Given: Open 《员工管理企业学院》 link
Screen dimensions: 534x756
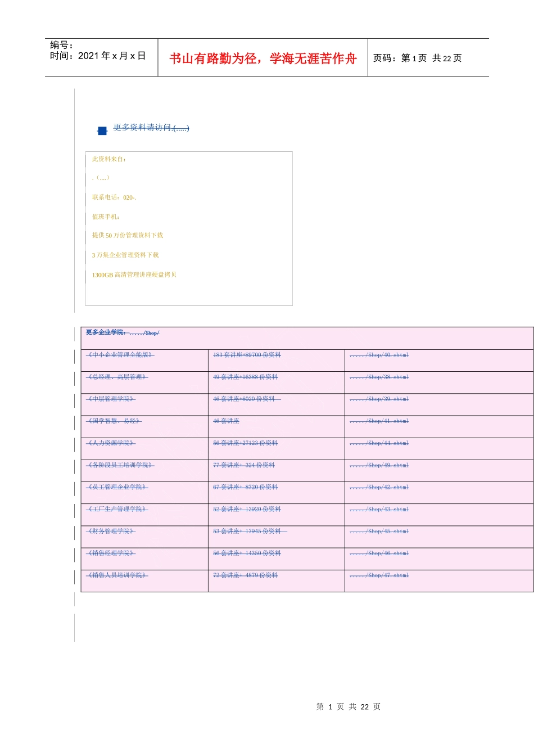Looking at the screenshot, I should pyautogui.click(x=117, y=487).
